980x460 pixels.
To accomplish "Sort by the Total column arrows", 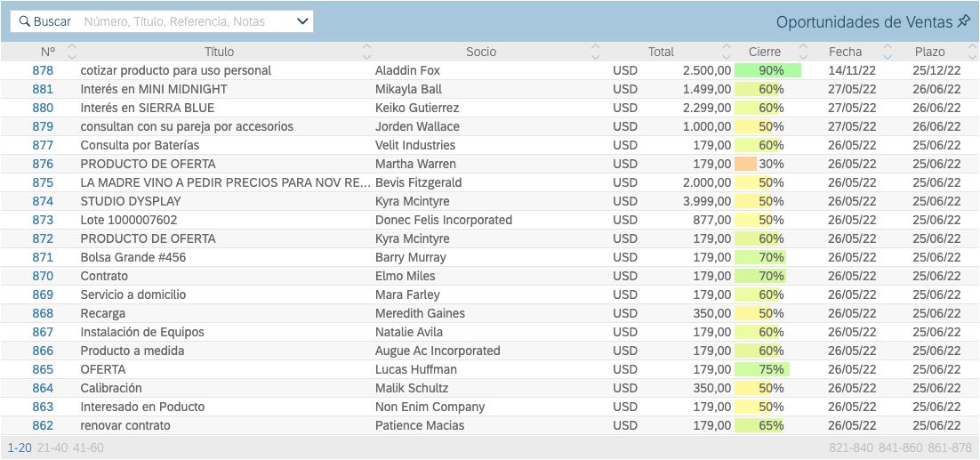I will pos(725,52).
